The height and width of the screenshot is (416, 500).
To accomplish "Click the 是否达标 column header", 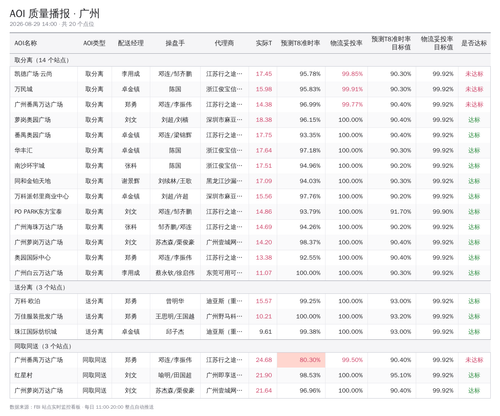I will 474,43.
